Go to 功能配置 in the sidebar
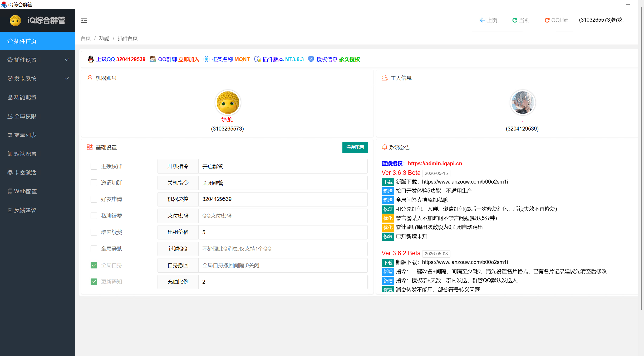 point(37,97)
